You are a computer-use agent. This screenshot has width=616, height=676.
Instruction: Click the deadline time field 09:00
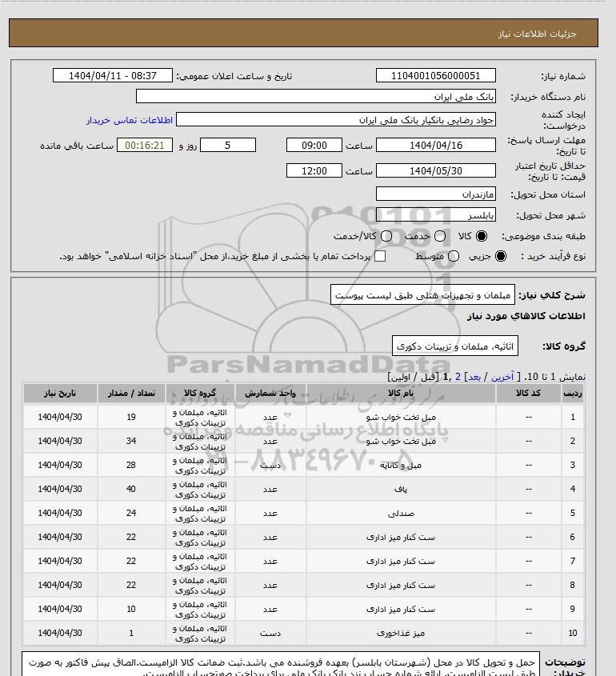coord(314,145)
